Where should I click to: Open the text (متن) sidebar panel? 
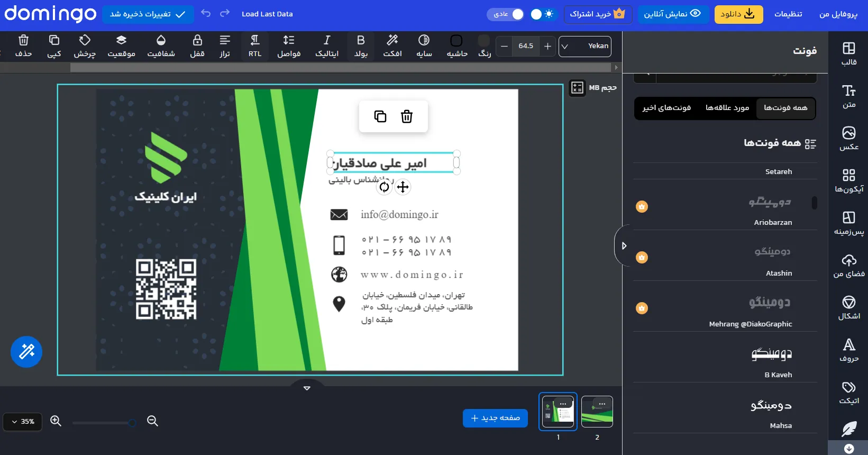849,96
